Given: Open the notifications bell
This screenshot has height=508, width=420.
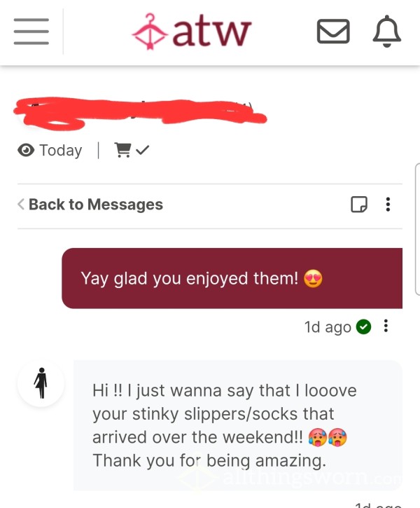Looking at the screenshot, I should point(387,32).
